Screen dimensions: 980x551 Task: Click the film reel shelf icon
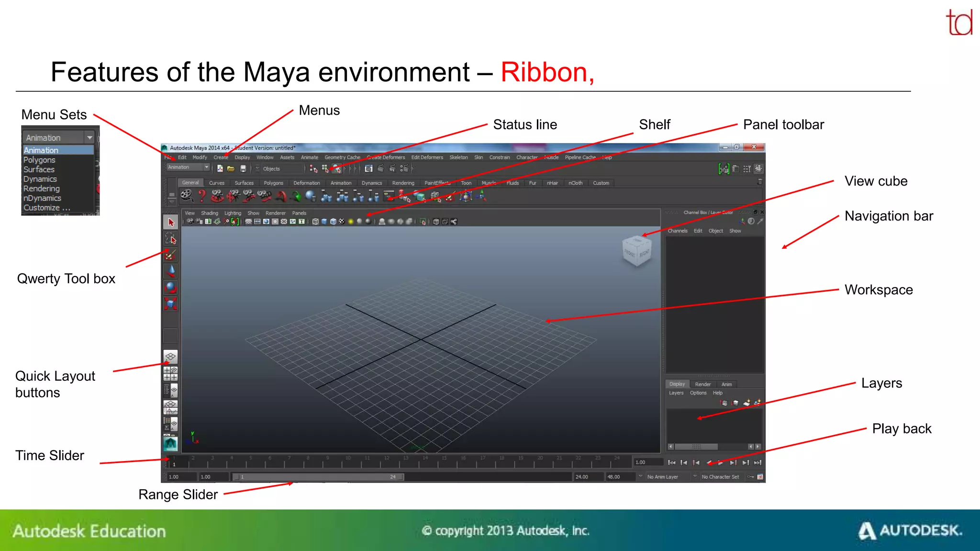click(187, 196)
